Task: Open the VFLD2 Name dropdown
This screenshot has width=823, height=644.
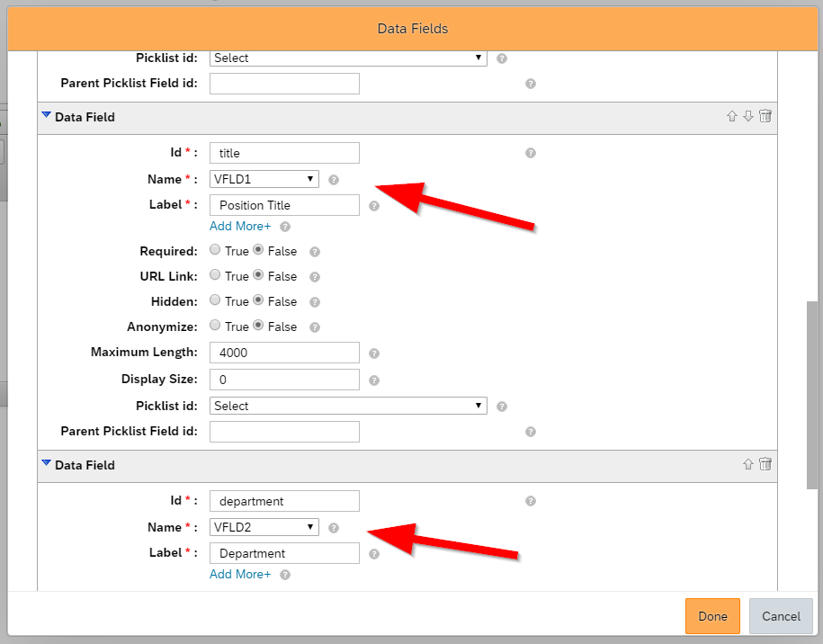Action: pyautogui.click(x=264, y=527)
